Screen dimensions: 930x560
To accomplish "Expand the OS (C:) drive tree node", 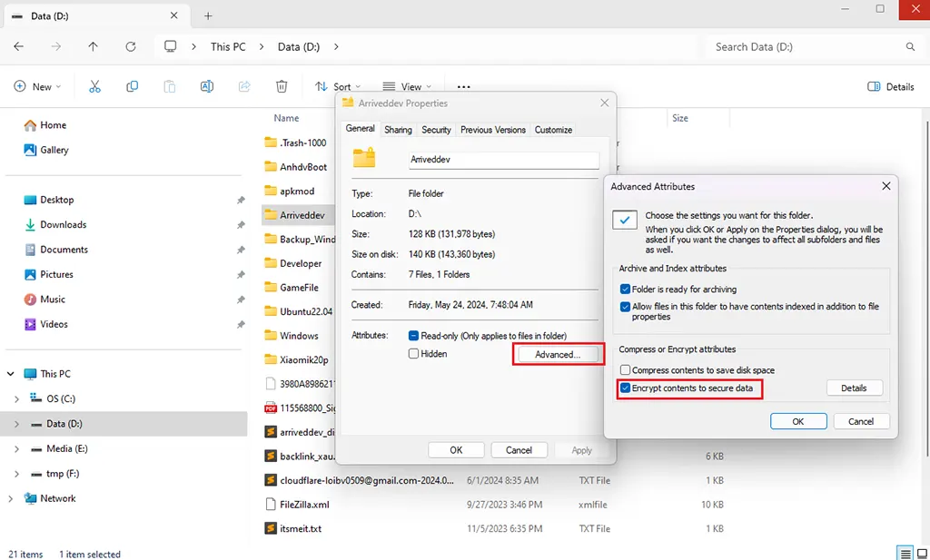I will [17, 398].
